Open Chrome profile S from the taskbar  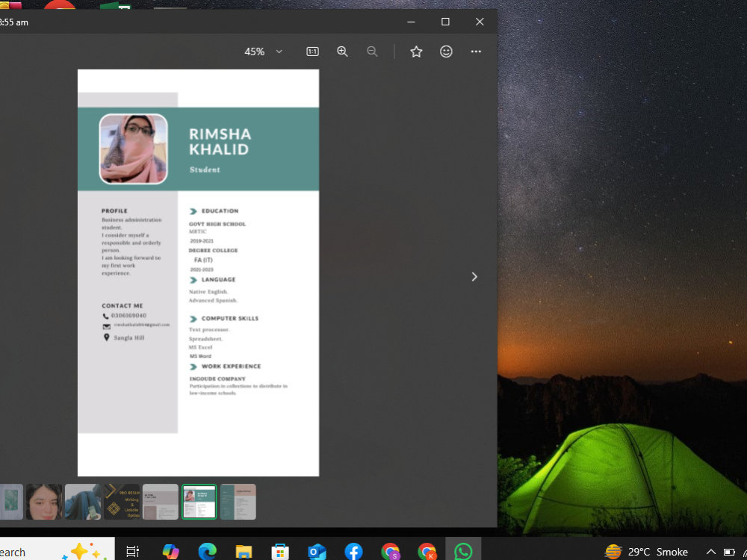point(390,552)
